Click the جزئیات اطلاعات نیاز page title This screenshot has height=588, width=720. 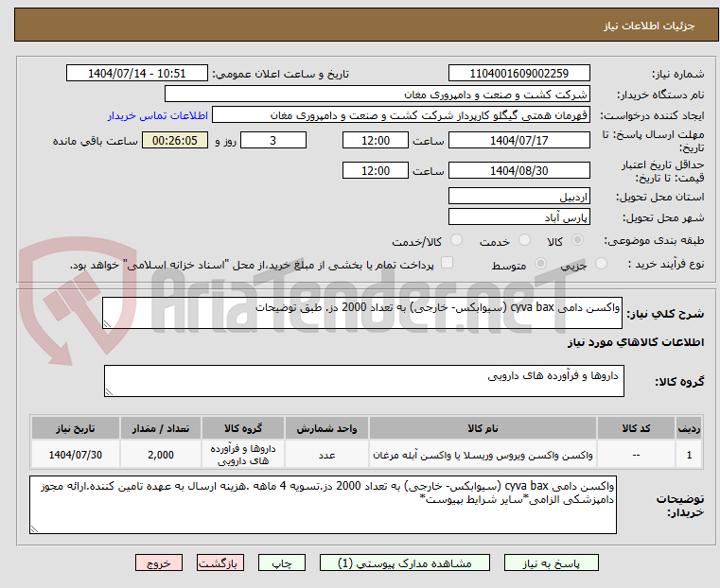(649, 26)
